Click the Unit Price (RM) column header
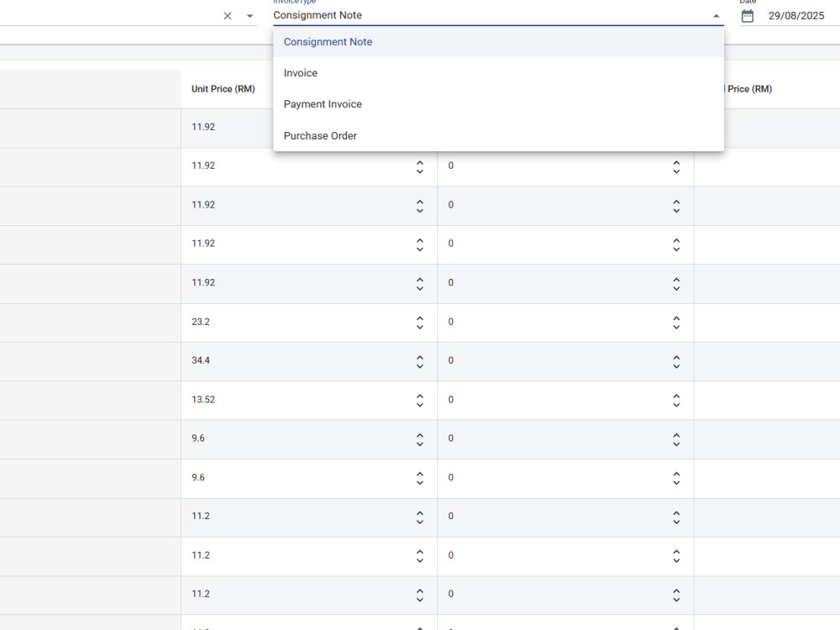The image size is (840, 630). [x=223, y=89]
